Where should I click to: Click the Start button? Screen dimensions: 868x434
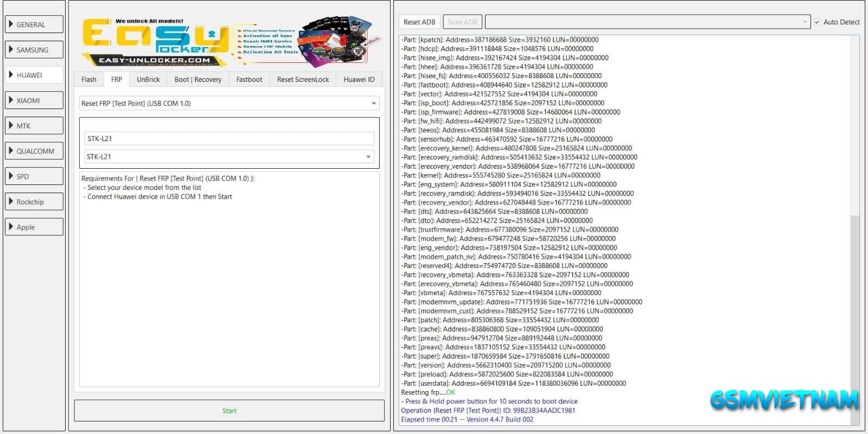(229, 411)
